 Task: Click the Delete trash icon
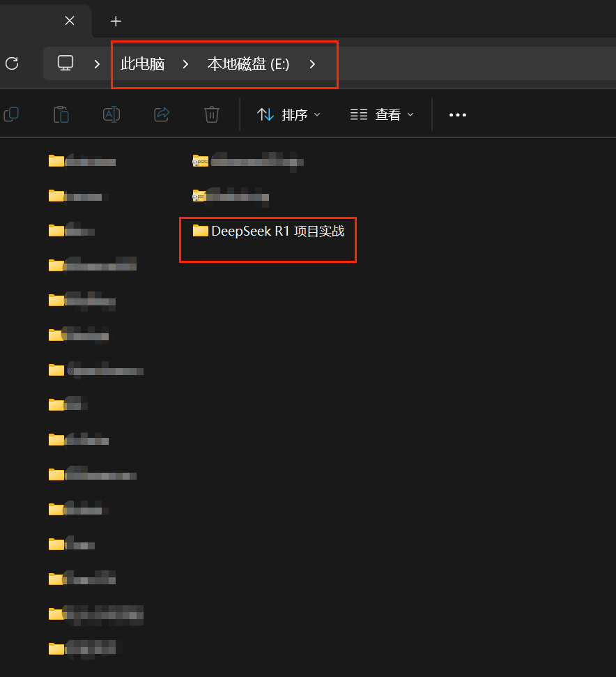(212, 114)
